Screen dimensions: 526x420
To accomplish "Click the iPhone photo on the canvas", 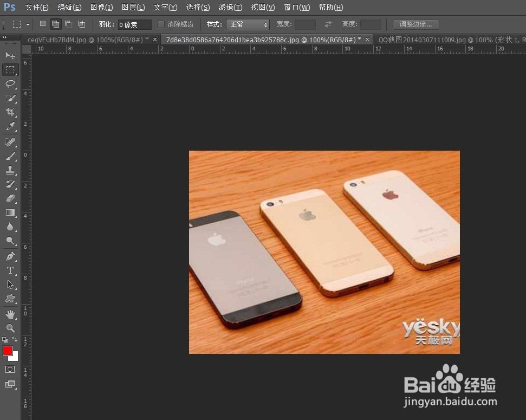I will (x=324, y=252).
